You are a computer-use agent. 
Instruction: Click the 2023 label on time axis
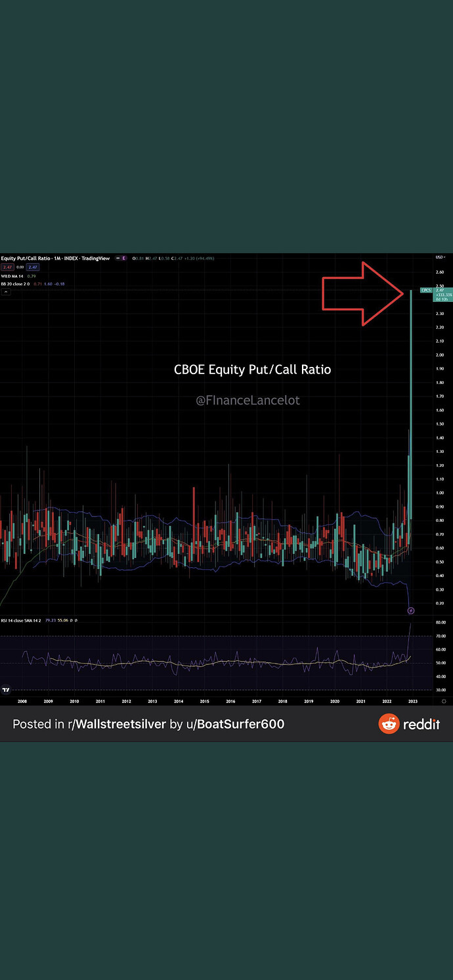[x=412, y=701]
